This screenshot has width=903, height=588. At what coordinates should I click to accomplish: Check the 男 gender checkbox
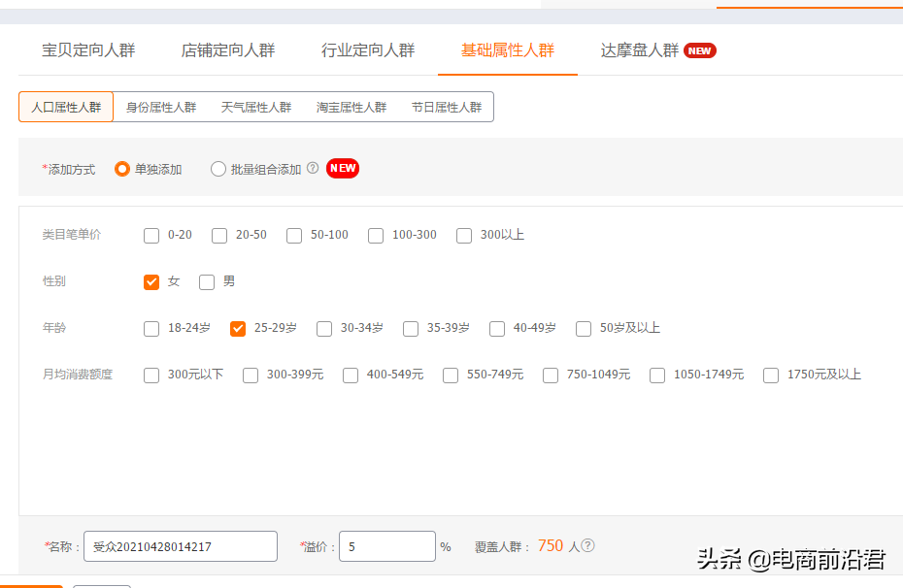tap(207, 281)
